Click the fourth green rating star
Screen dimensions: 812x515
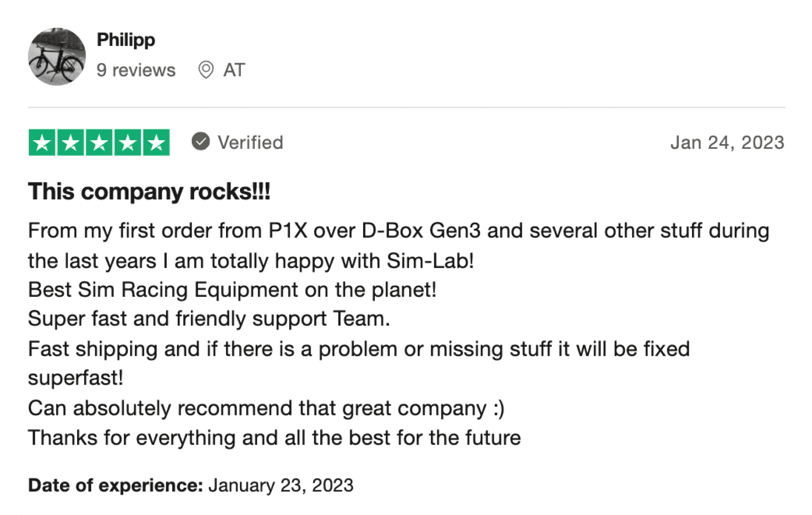[128, 143]
